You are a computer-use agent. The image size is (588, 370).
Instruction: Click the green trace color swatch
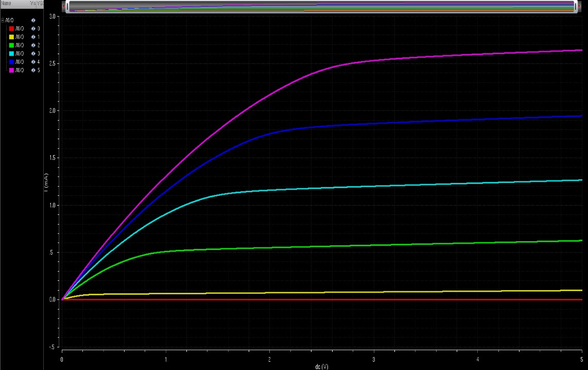[11, 45]
